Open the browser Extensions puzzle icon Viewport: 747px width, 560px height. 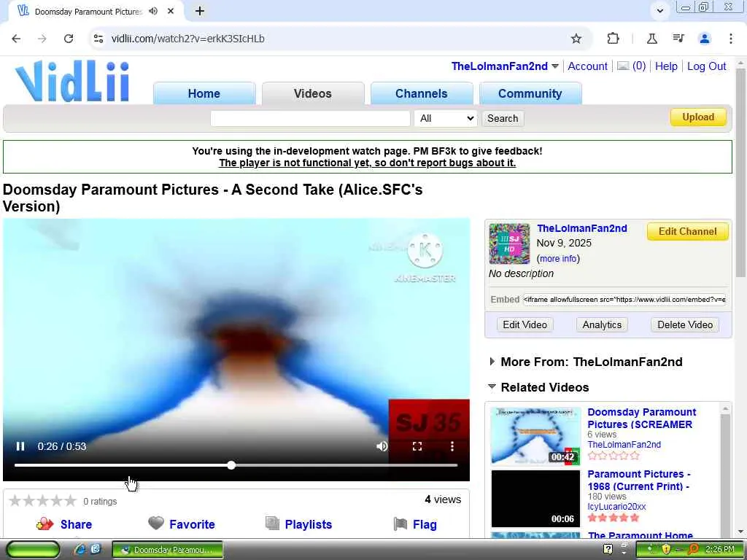tap(613, 39)
